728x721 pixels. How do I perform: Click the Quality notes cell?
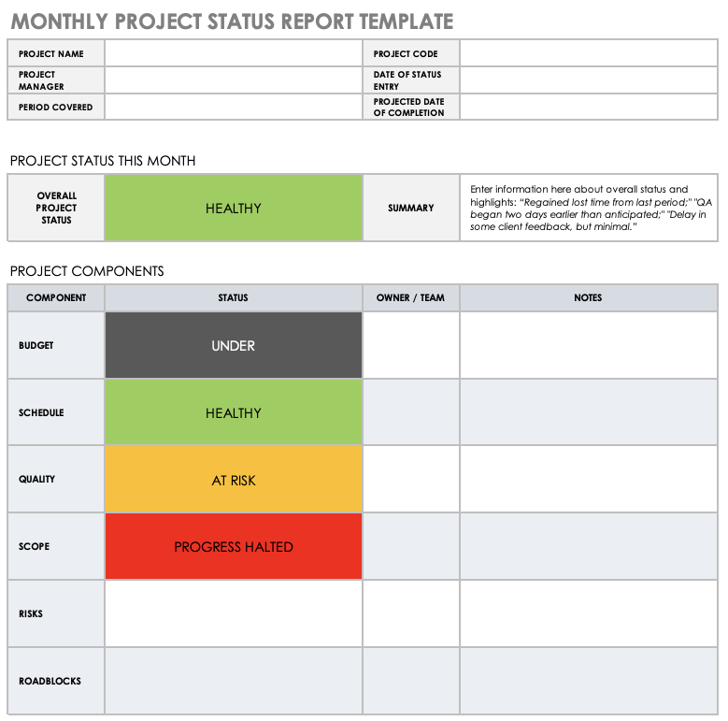(589, 480)
